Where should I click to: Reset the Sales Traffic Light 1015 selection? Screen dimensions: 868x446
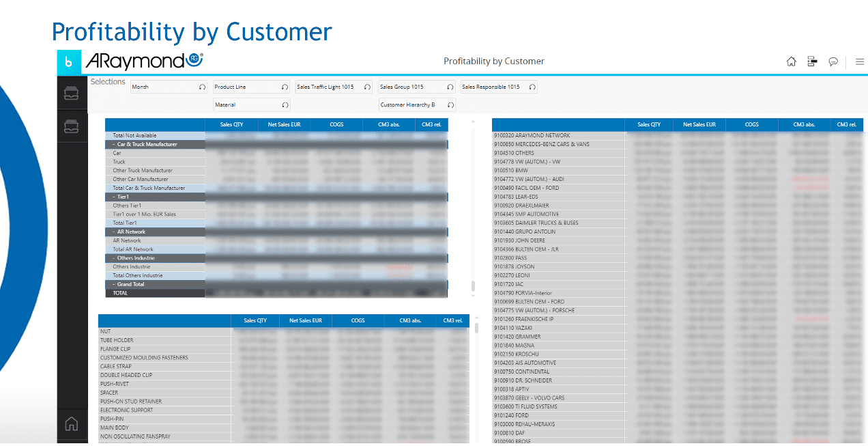(367, 87)
